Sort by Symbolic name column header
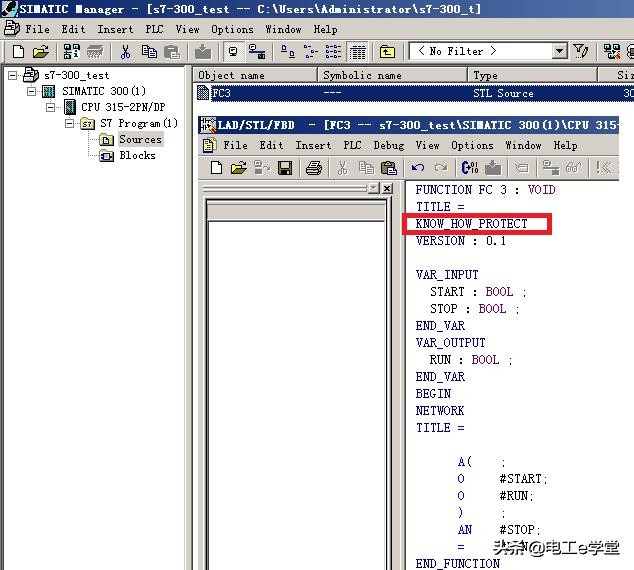This screenshot has height=570, width=634. (x=393, y=76)
